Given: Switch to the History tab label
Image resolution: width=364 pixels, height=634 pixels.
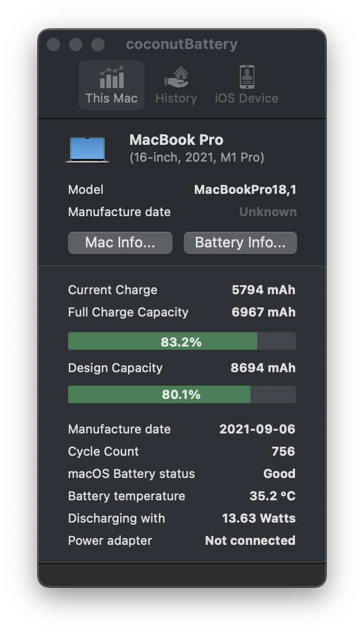Looking at the screenshot, I should point(176,98).
